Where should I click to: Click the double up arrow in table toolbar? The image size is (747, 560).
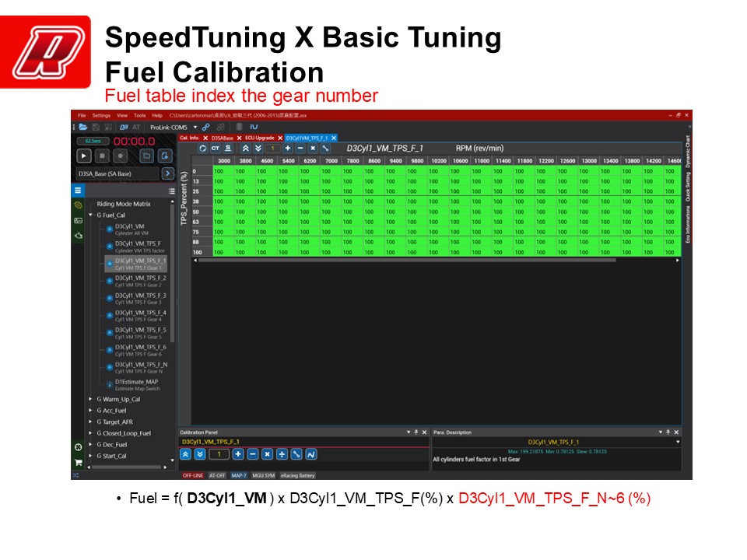click(246, 148)
